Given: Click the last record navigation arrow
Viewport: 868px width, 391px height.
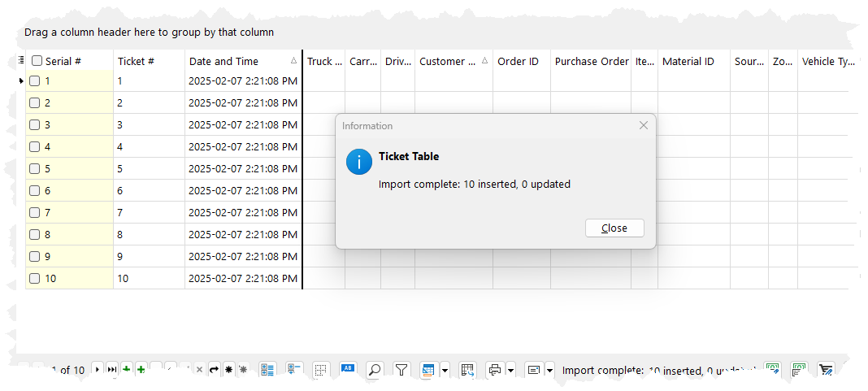Looking at the screenshot, I should click(x=112, y=370).
